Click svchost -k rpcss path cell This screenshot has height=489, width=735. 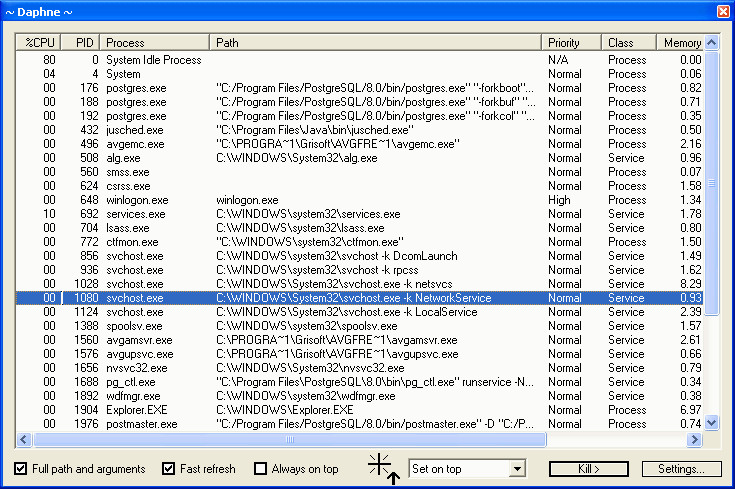(317, 270)
